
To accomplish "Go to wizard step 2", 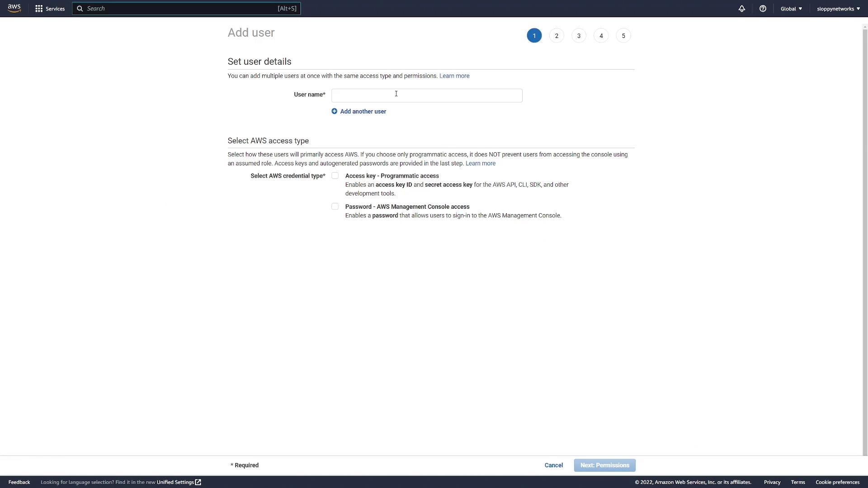I will click(557, 36).
